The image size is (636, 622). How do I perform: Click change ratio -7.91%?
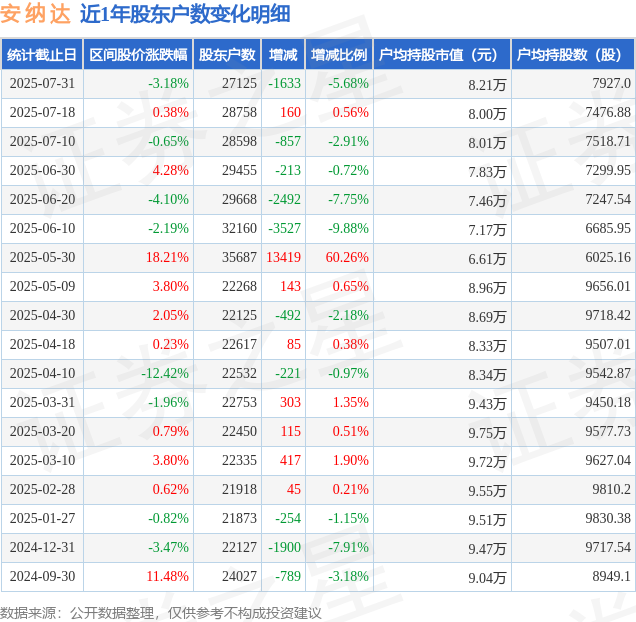[x=348, y=547]
